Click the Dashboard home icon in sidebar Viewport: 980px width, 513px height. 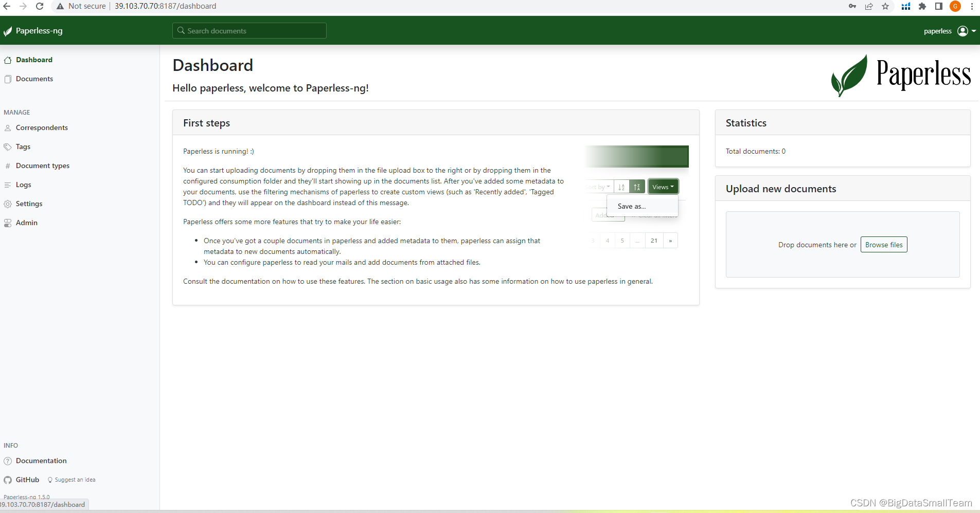[8, 60]
